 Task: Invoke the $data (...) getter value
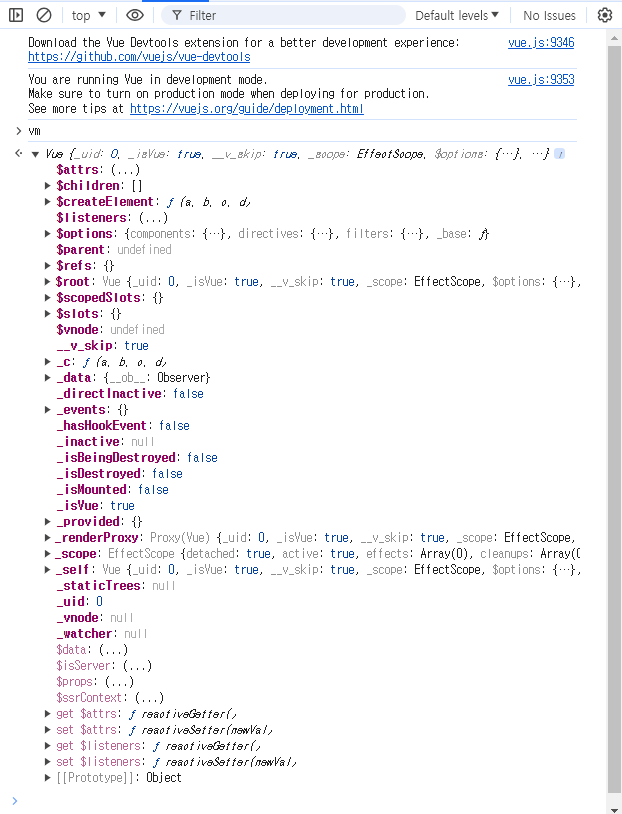point(113,649)
